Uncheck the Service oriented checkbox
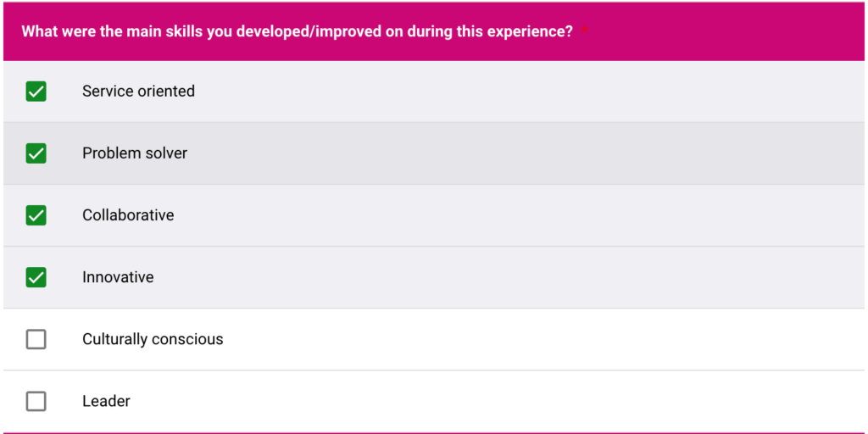Image resolution: width=868 pixels, height=434 pixels. (x=36, y=92)
